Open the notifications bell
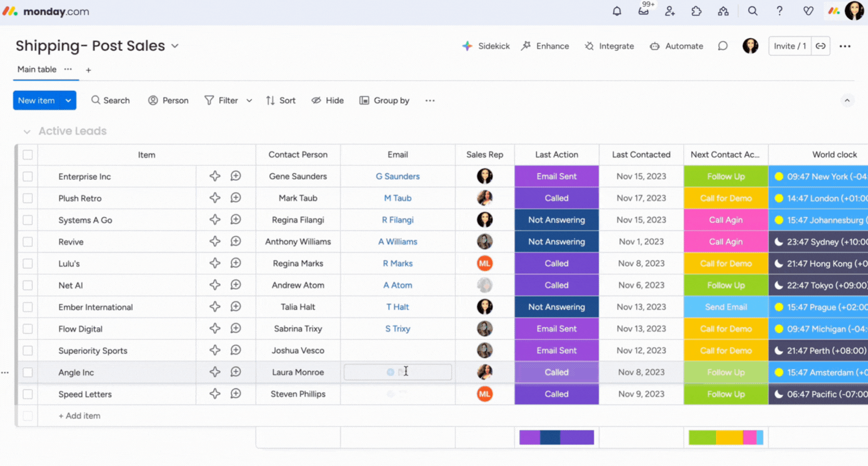Viewport: 868px width, 466px height. point(617,11)
